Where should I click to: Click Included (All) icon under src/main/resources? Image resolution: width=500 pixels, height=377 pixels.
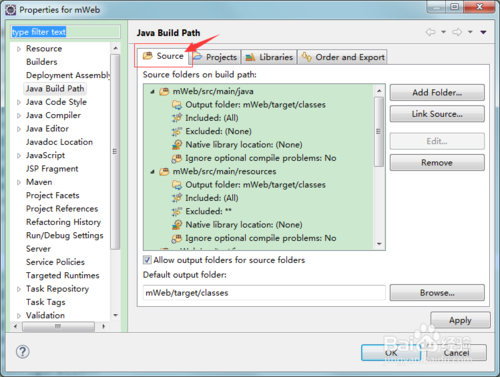[177, 198]
